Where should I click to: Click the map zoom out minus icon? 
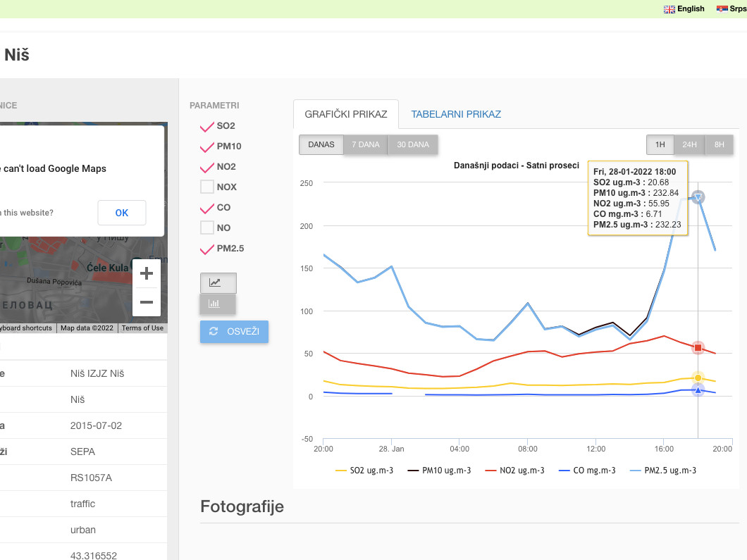click(x=147, y=302)
